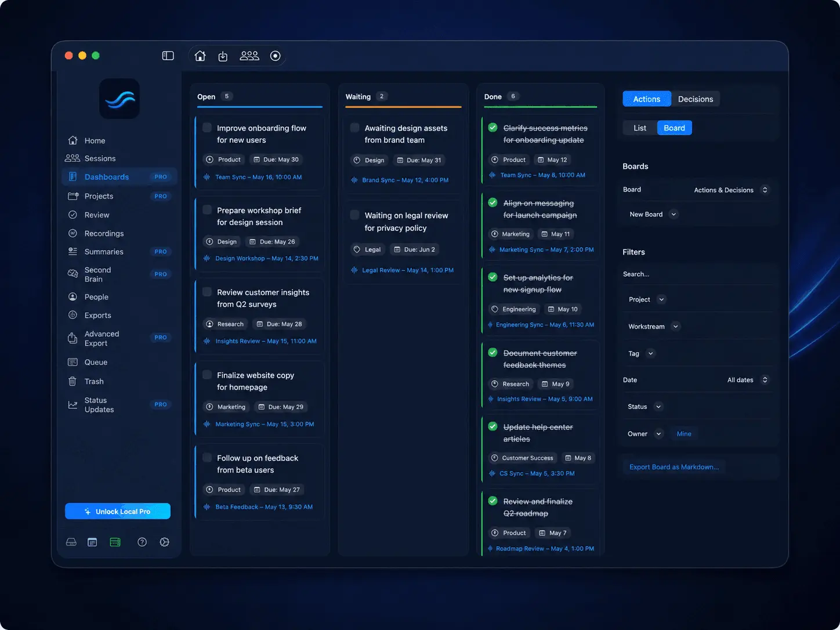The height and width of the screenshot is (630, 840).
Task: Open settings gear icon
Action: click(165, 542)
